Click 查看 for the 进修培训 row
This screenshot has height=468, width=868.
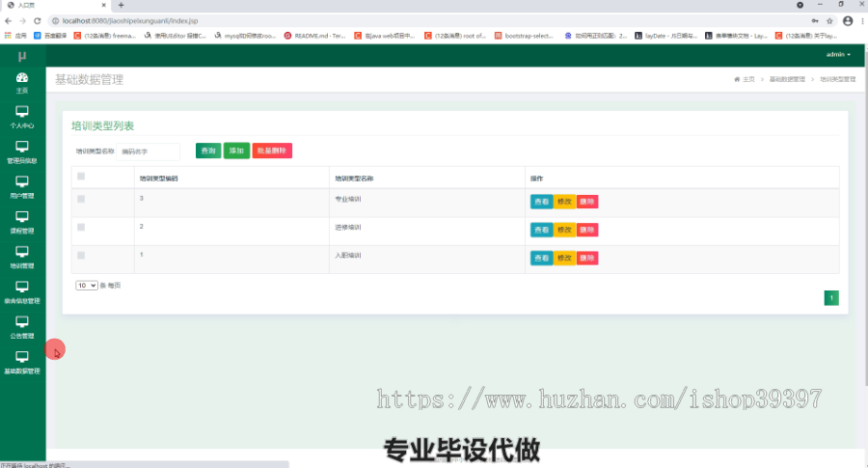tap(541, 230)
